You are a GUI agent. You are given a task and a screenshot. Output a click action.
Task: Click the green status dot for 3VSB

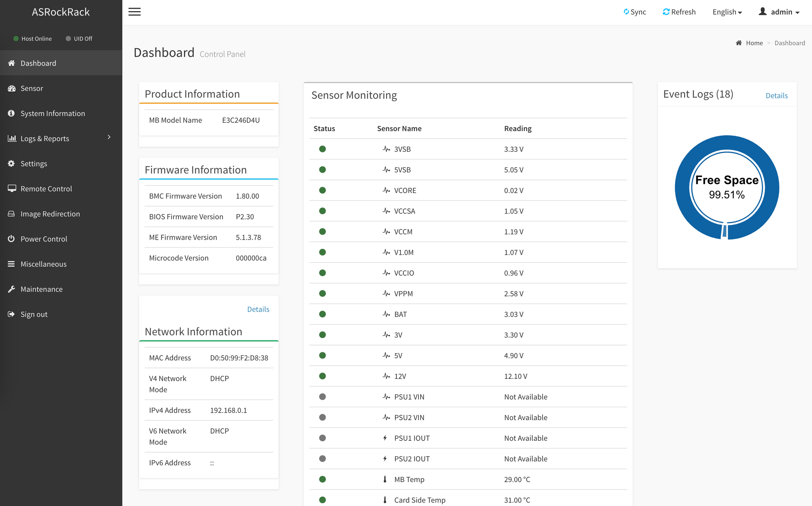click(322, 149)
